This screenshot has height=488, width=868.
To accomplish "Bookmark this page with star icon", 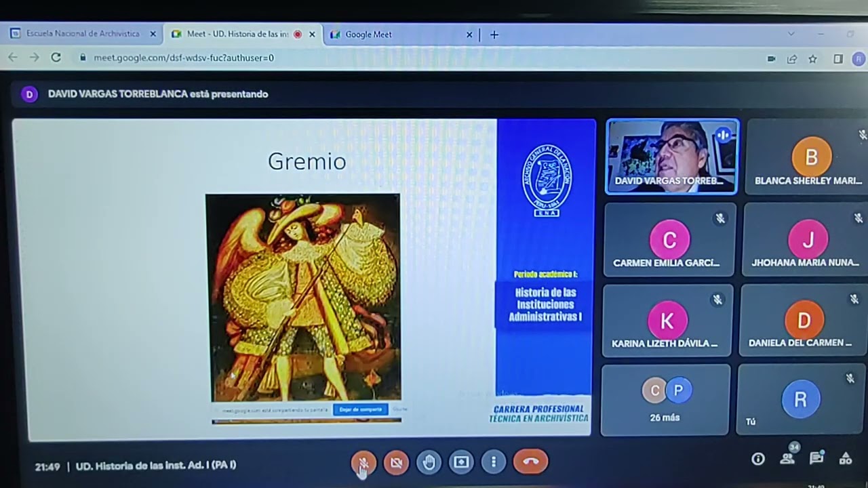I will [x=812, y=59].
